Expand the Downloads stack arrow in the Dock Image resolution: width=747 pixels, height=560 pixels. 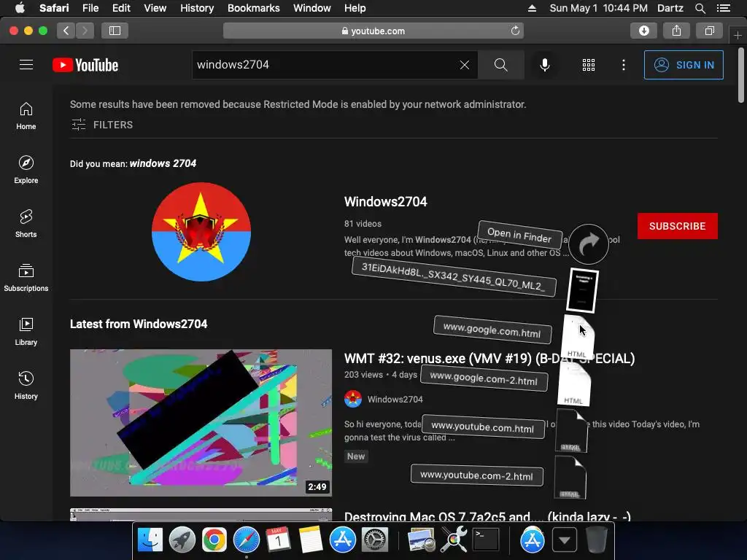pos(565,540)
